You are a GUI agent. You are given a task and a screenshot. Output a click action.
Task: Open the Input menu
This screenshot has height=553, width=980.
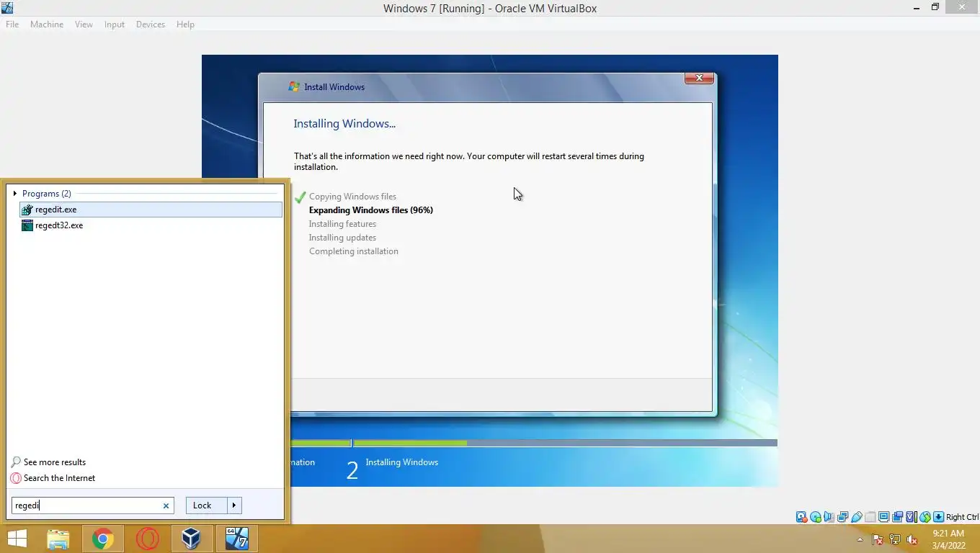[114, 24]
